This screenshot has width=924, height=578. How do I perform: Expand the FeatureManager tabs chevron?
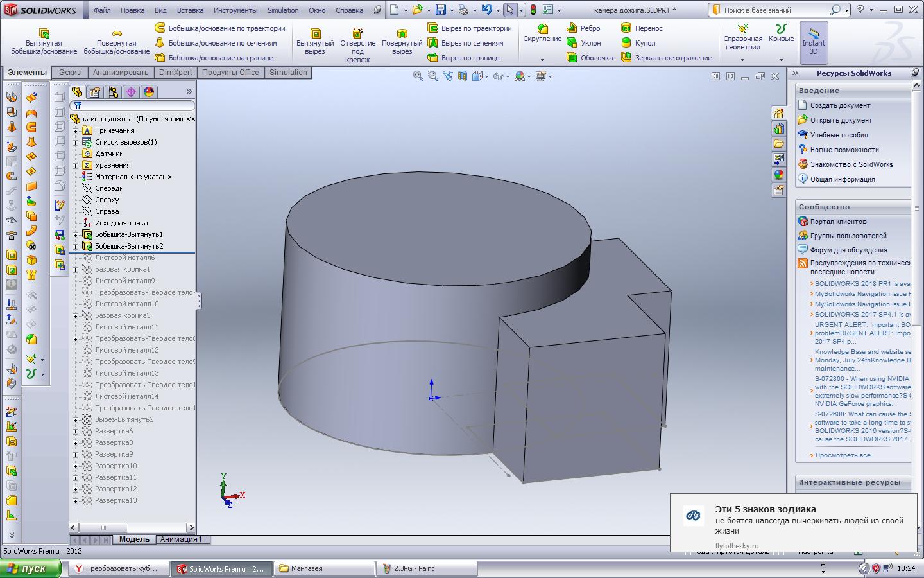tap(189, 92)
